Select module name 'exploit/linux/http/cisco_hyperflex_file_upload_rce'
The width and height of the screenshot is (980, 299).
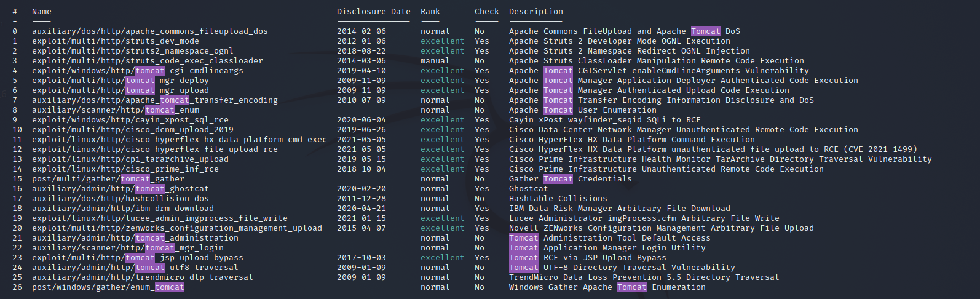pyautogui.click(x=155, y=149)
